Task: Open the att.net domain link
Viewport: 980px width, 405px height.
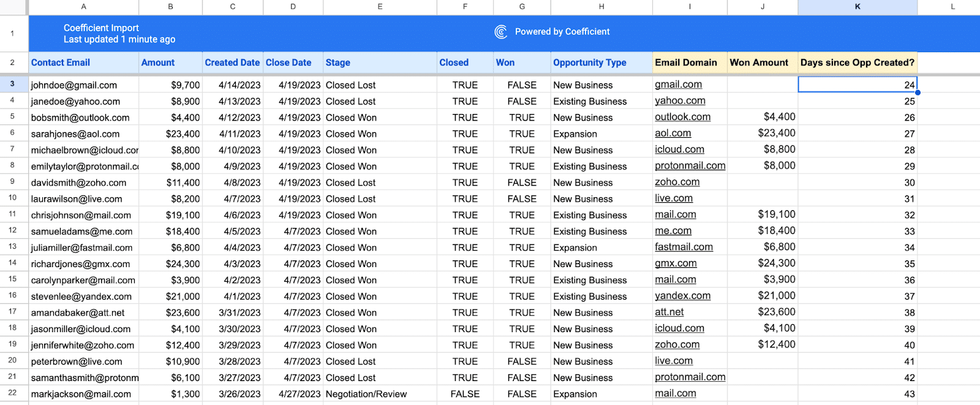Action: (669, 312)
